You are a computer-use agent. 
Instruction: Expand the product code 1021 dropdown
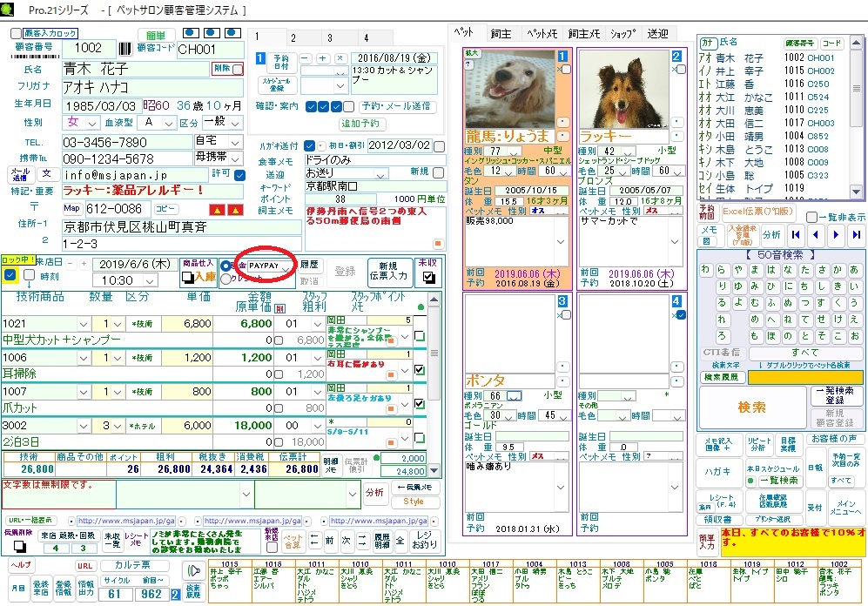pyautogui.click(x=84, y=324)
